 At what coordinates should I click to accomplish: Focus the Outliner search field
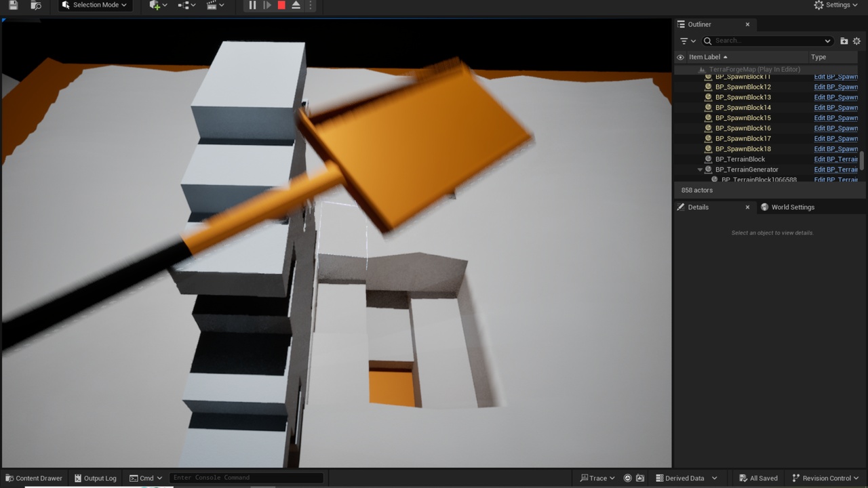pos(767,41)
